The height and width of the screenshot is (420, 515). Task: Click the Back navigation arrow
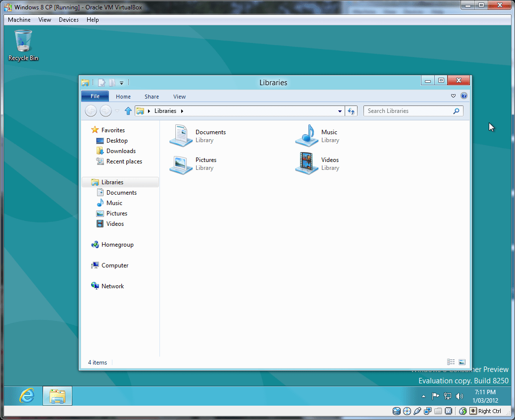(x=91, y=111)
